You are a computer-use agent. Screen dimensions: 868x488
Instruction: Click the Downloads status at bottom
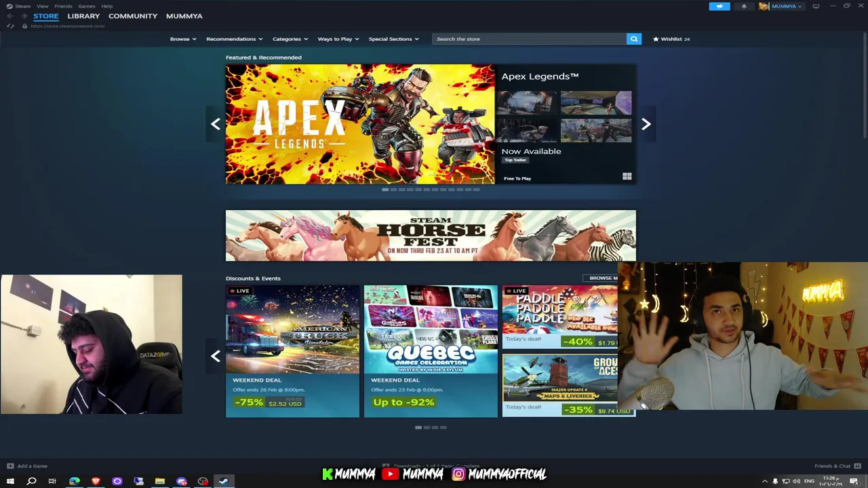point(431,466)
